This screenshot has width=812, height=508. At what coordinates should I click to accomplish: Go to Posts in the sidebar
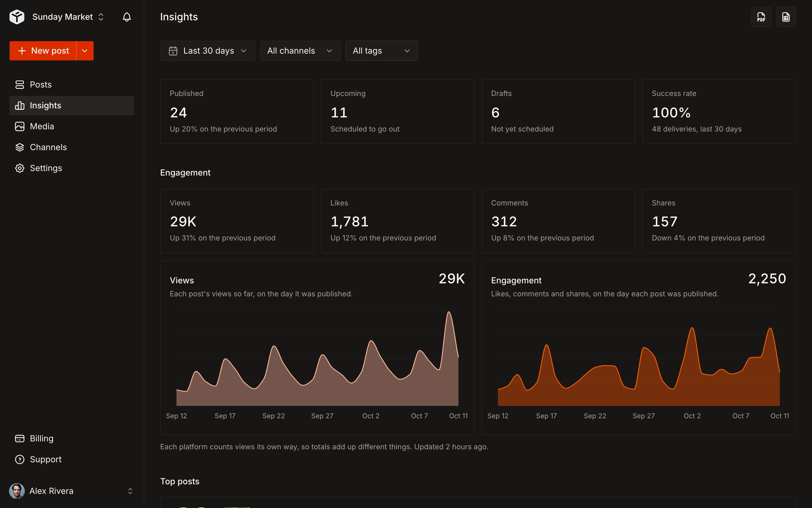72,85
